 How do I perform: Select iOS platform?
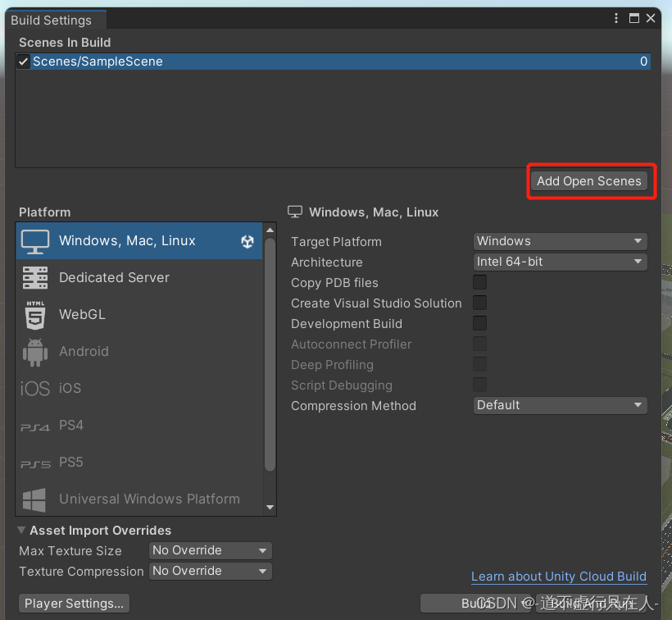138,389
